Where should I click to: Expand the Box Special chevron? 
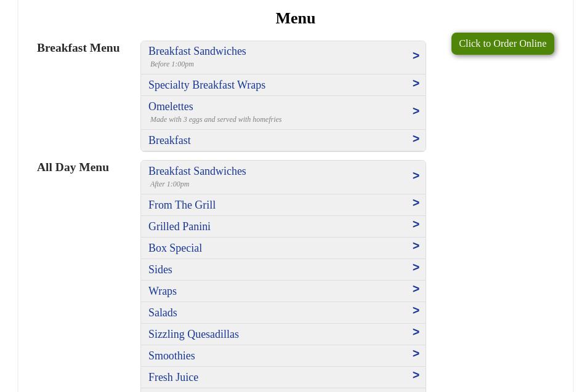click(x=416, y=246)
